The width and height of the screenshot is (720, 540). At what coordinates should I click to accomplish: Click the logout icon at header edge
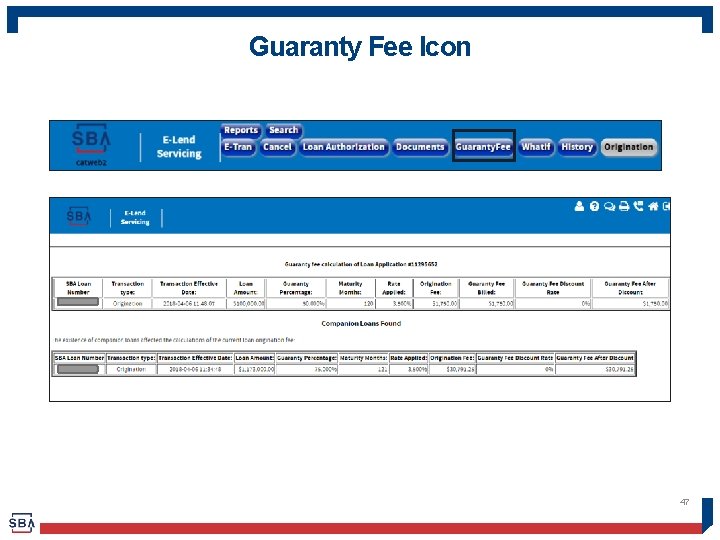(x=666, y=206)
